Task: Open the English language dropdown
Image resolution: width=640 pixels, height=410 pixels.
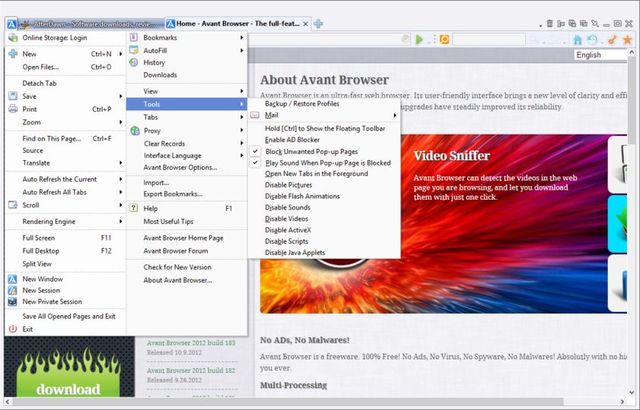Action: (601, 55)
